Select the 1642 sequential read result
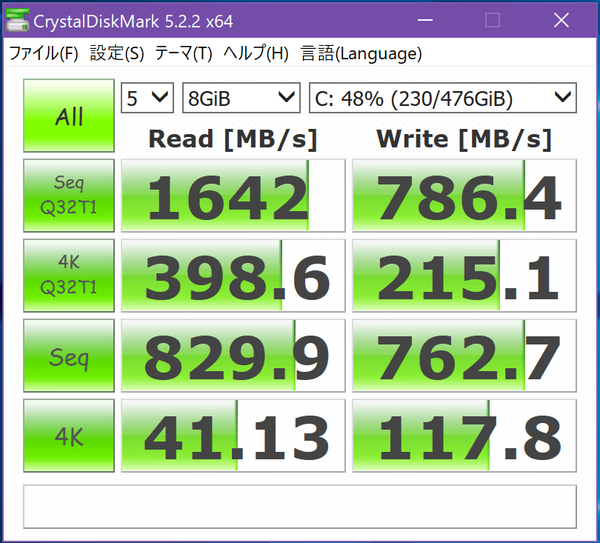 click(x=233, y=196)
